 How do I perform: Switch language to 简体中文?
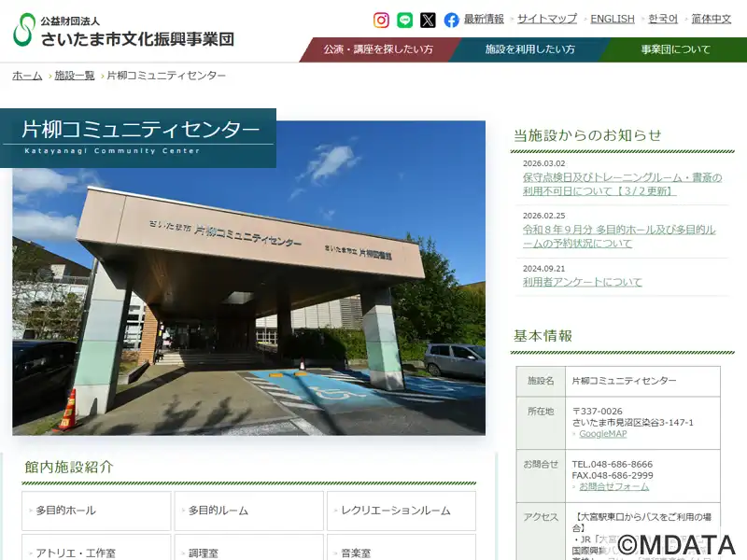pos(712,19)
